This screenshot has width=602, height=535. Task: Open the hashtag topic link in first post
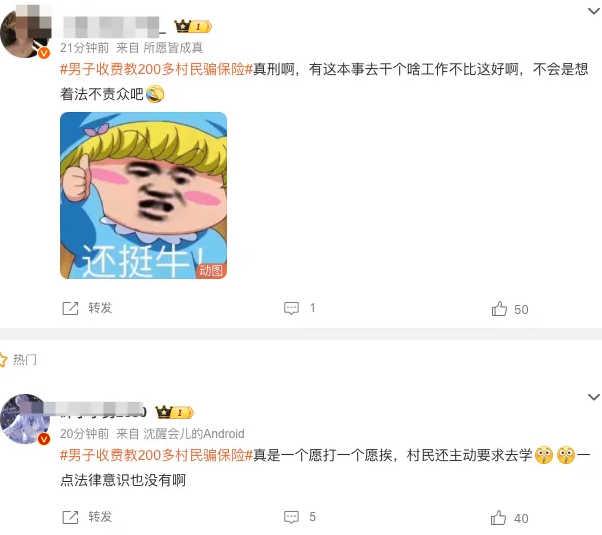pos(157,70)
